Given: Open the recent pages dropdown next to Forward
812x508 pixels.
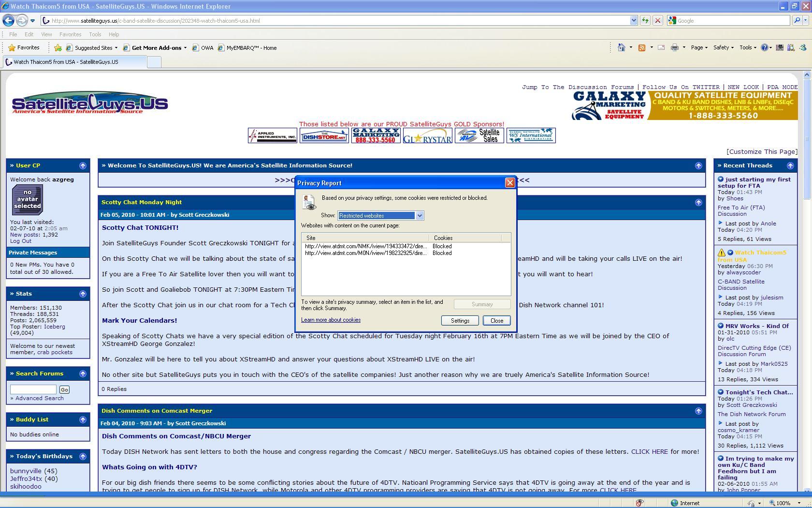Looking at the screenshot, I should [x=32, y=21].
